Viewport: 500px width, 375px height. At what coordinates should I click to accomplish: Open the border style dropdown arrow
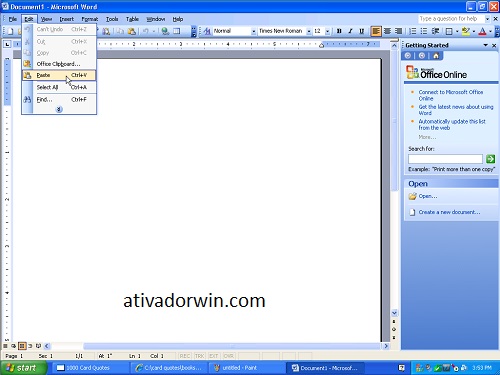pyautogui.click(x=457, y=31)
